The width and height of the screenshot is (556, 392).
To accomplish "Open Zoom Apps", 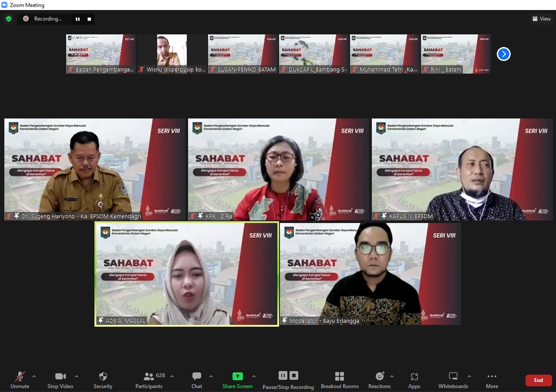I will [414, 380].
